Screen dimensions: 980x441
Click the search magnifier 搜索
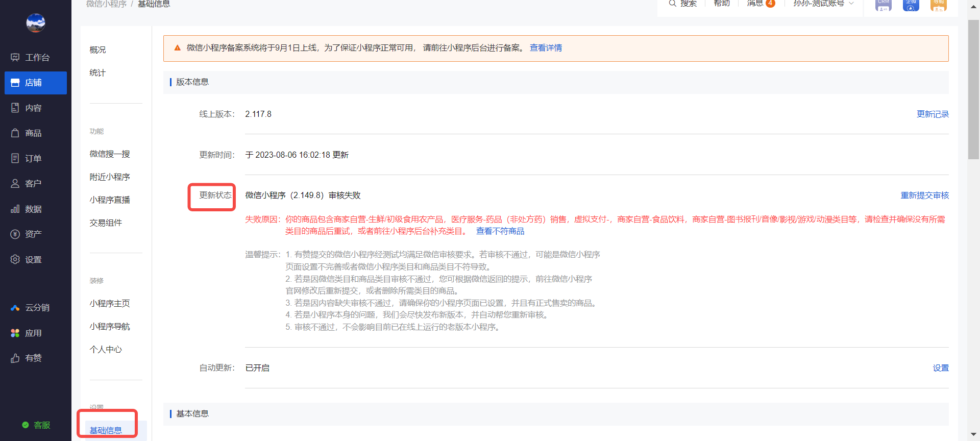click(682, 4)
